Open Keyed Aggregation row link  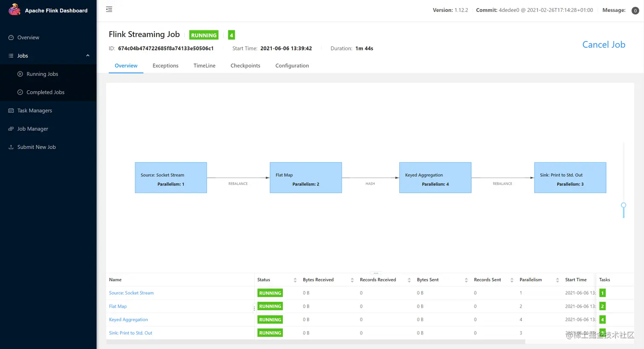129,320
